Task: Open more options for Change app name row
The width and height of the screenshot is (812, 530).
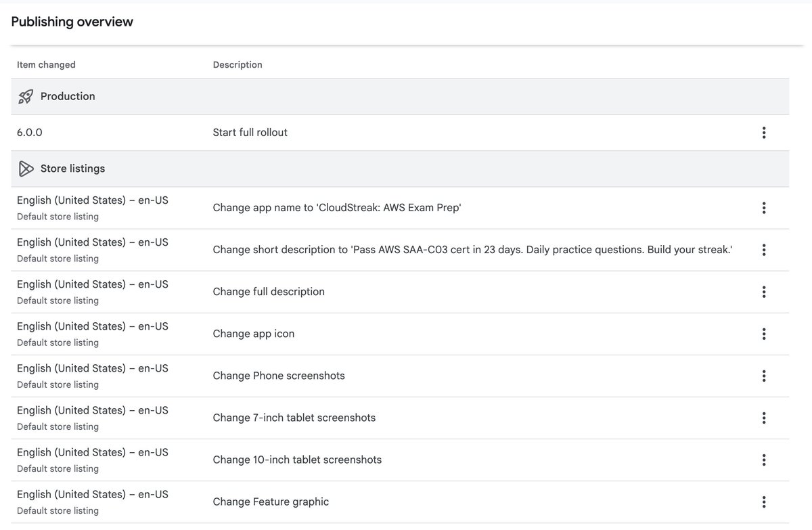Action: [763, 208]
